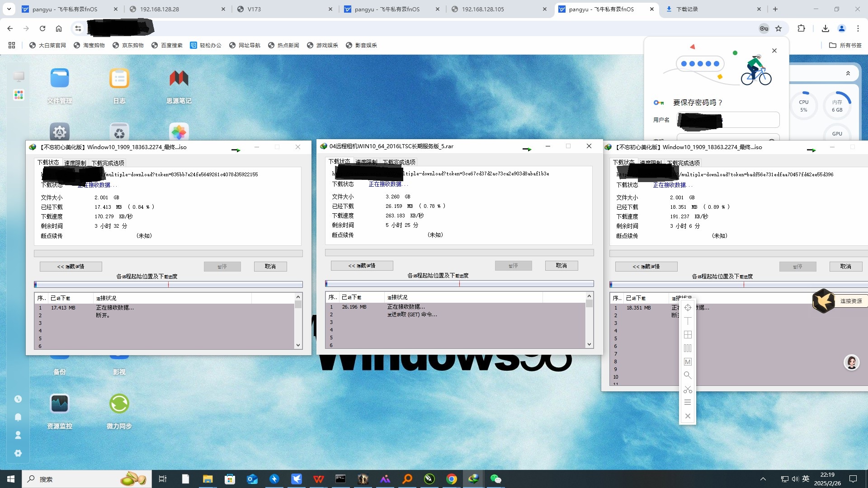Click the segment progress bar in left download window
Screen dimensions: 868x488
click(168, 285)
